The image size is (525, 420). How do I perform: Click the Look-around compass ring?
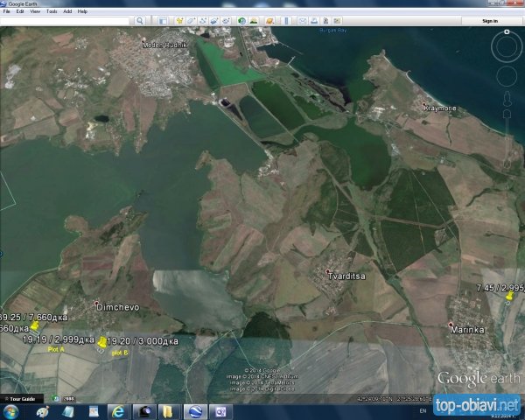[x=507, y=47]
